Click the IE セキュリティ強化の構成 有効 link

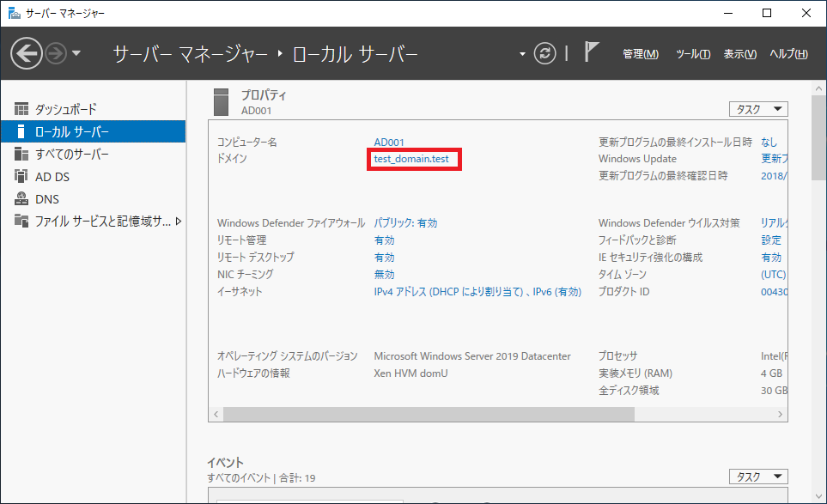point(771,258)
